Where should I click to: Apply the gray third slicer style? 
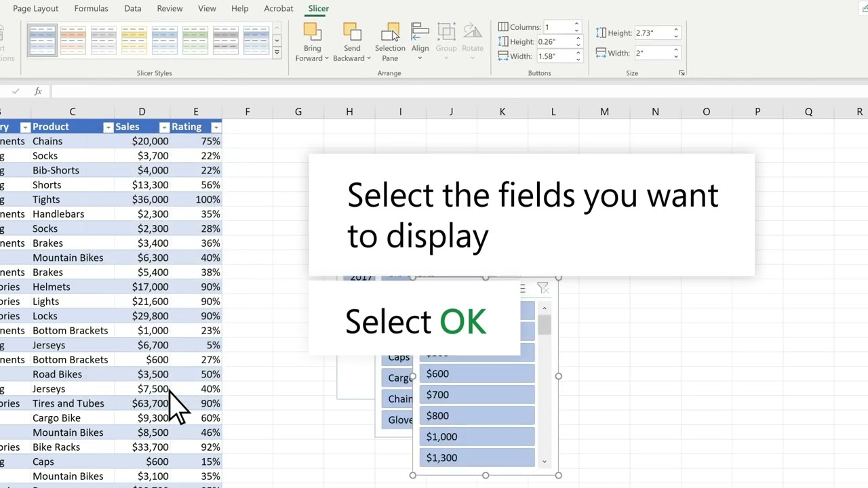coord(104,40)
